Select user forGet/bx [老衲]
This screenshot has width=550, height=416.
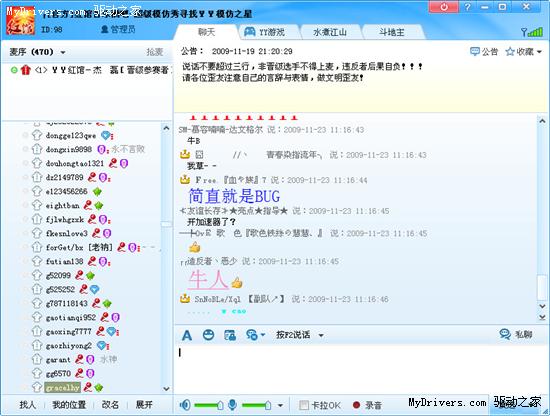point(79,247)
